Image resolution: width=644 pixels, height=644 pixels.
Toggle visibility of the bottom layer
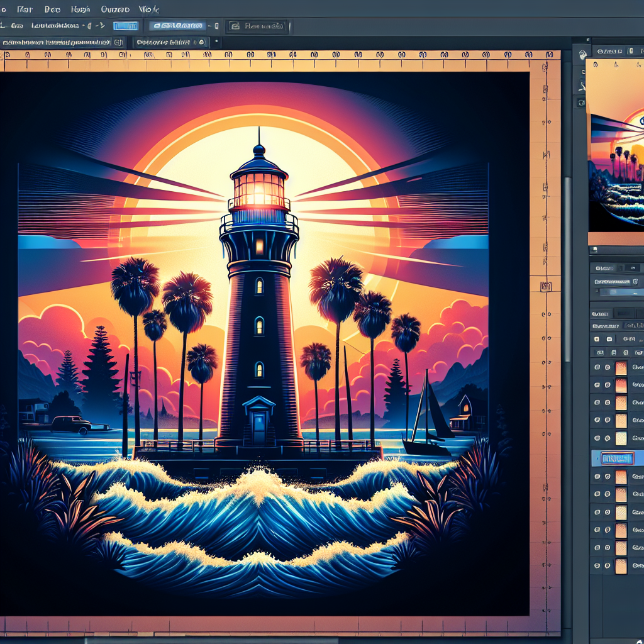click(x=596, y=565)
